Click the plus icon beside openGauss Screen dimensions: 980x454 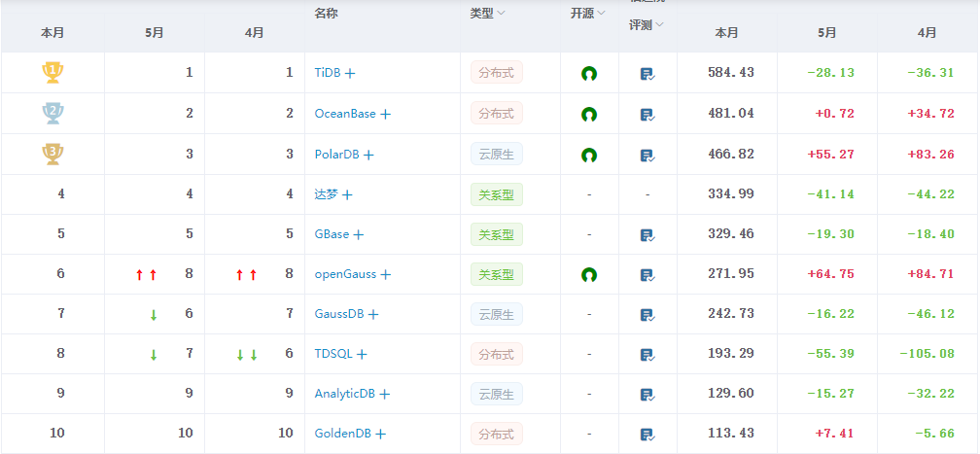386,274
